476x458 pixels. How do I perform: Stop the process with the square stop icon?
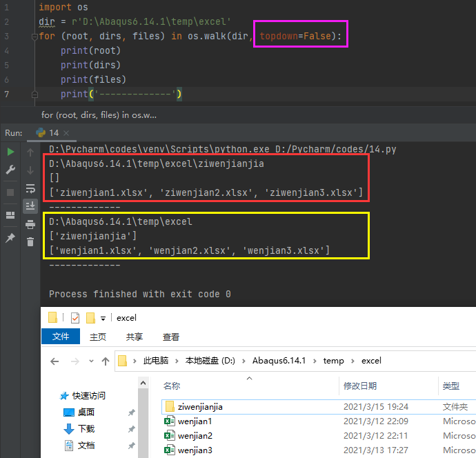[10, 192]
